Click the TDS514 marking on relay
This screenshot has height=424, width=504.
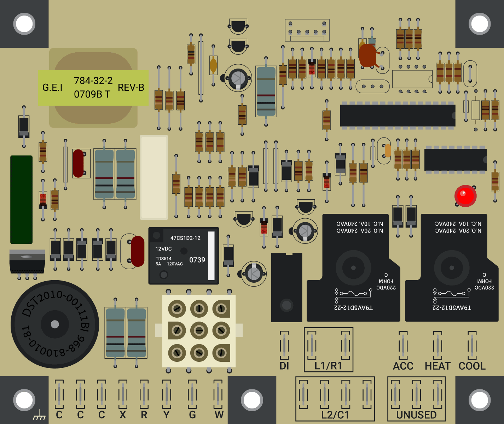[x=163, y=259]
